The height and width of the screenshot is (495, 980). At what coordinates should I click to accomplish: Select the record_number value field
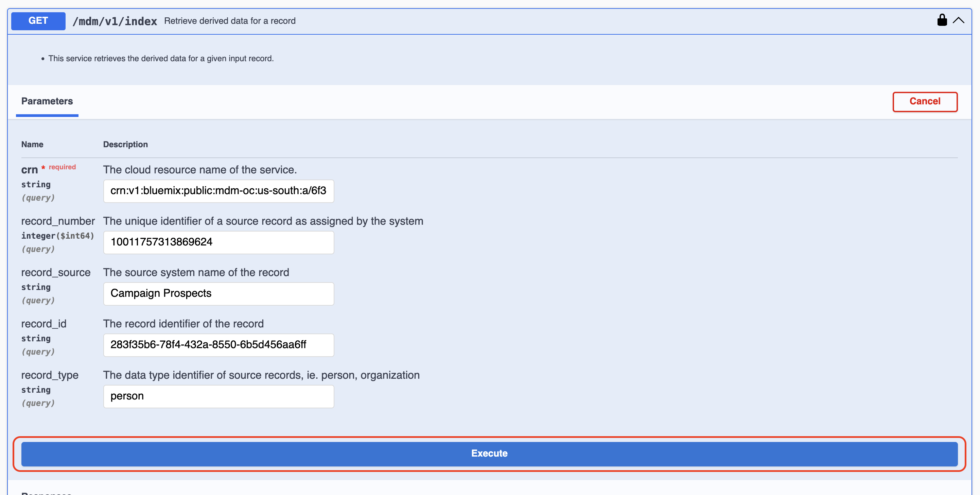tap(218, 242)
